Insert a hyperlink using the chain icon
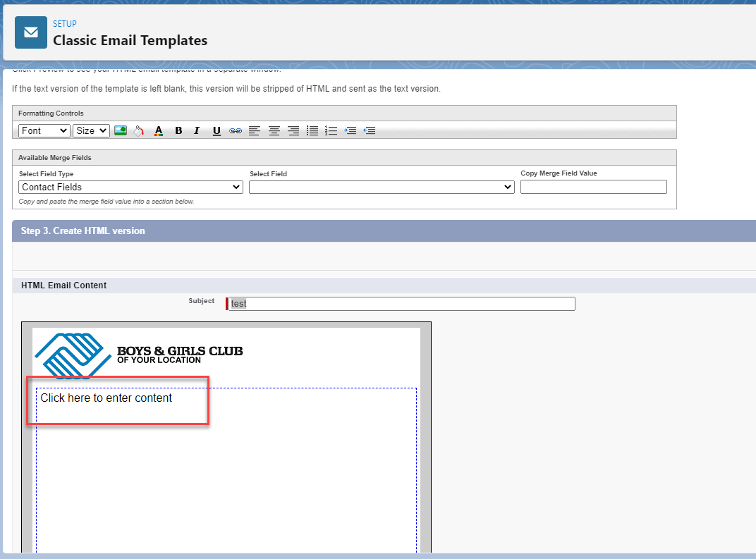 click(235, 130)
